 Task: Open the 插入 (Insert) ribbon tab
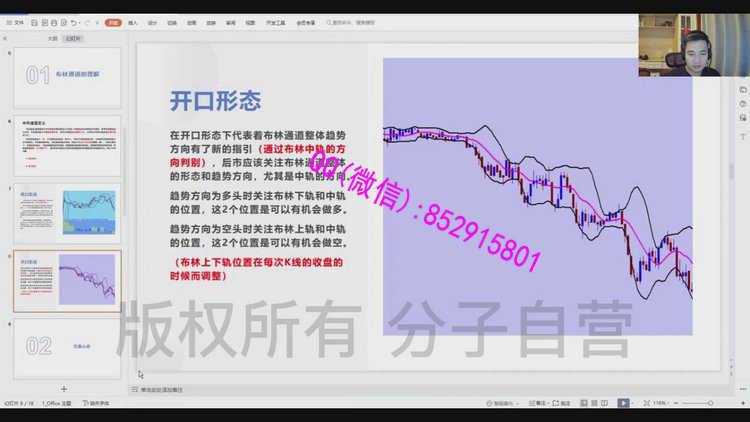(x=133, y=21)
